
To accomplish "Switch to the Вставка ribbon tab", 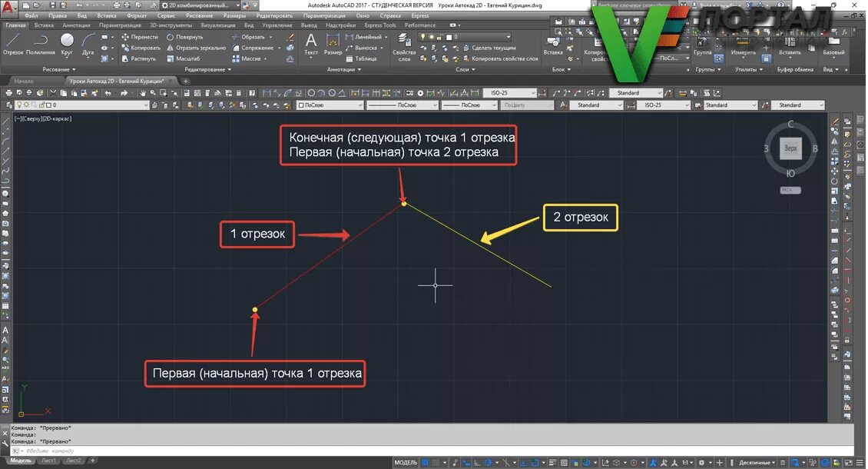I will 44,25.
